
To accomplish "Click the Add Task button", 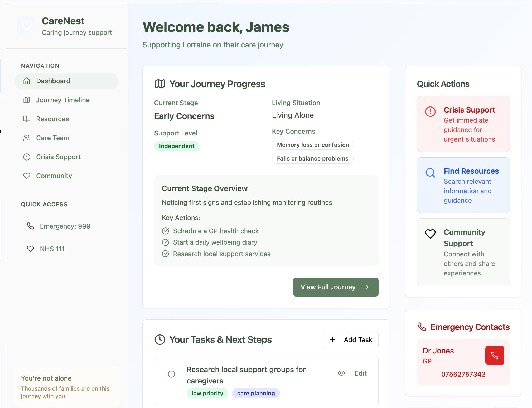I will tap(350, 339).
